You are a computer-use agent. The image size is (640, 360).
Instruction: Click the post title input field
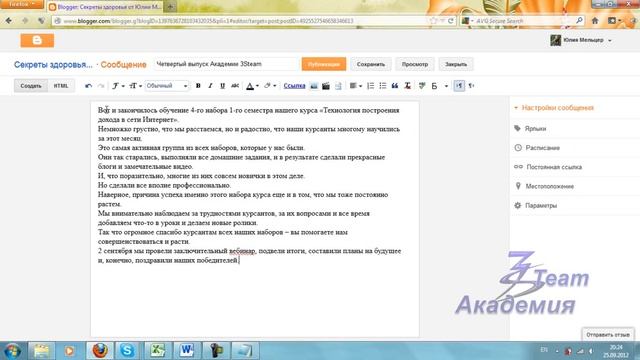pos(226,64)
